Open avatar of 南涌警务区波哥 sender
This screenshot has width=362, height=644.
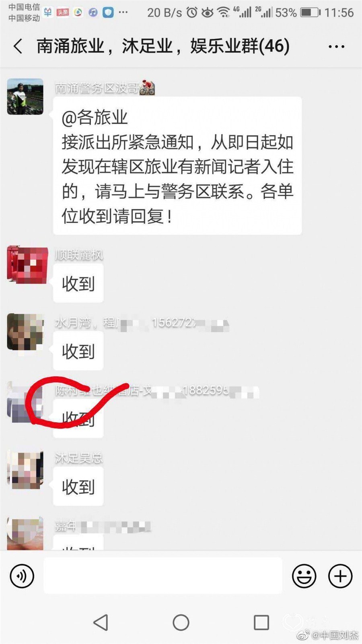point(25,97)
